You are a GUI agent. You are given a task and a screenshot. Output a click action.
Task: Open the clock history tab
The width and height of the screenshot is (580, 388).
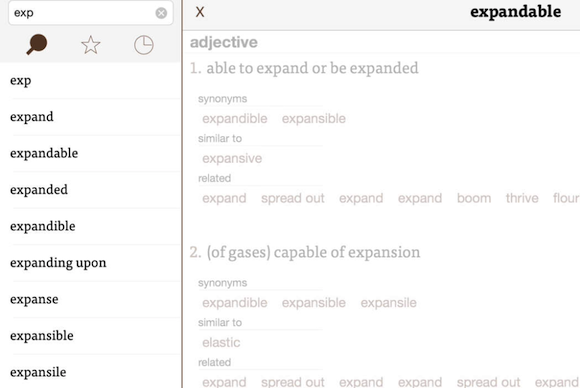click(x=144, y=45)
